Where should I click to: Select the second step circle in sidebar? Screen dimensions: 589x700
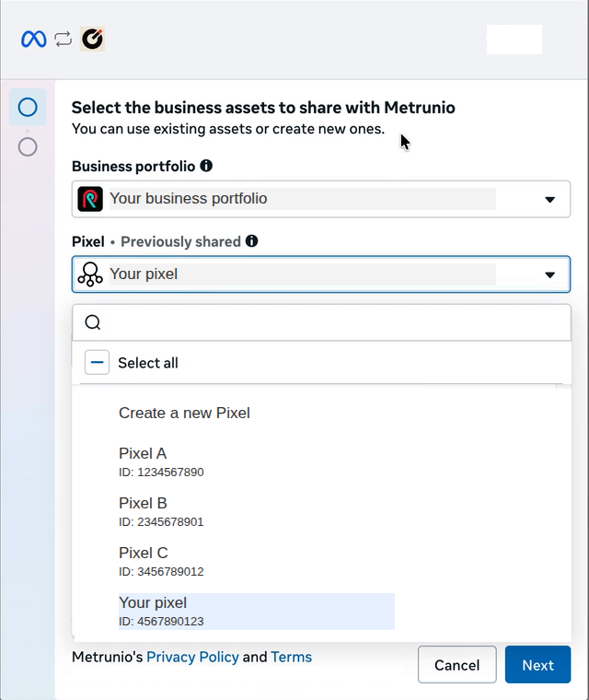tap(28, 146)
